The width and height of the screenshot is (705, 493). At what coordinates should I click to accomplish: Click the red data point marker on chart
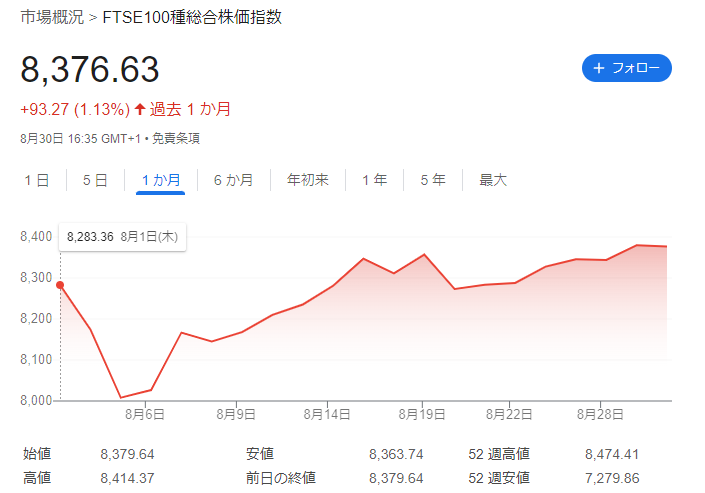[60, 285]
